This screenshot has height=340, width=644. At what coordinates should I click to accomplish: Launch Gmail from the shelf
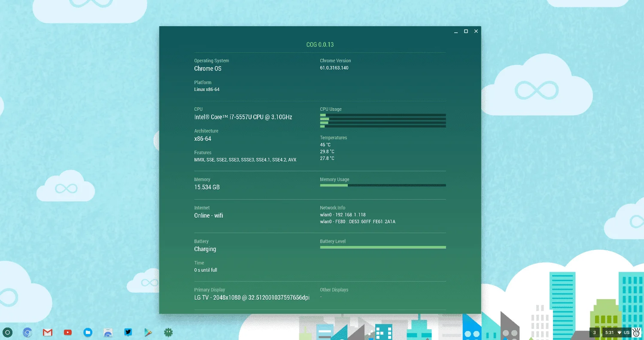(x=48, y=332)
